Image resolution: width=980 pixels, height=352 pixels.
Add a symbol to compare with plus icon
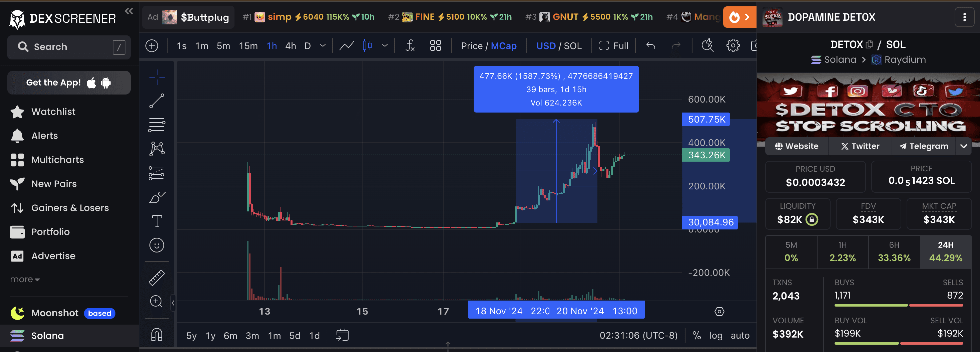(x=152, y=46)
